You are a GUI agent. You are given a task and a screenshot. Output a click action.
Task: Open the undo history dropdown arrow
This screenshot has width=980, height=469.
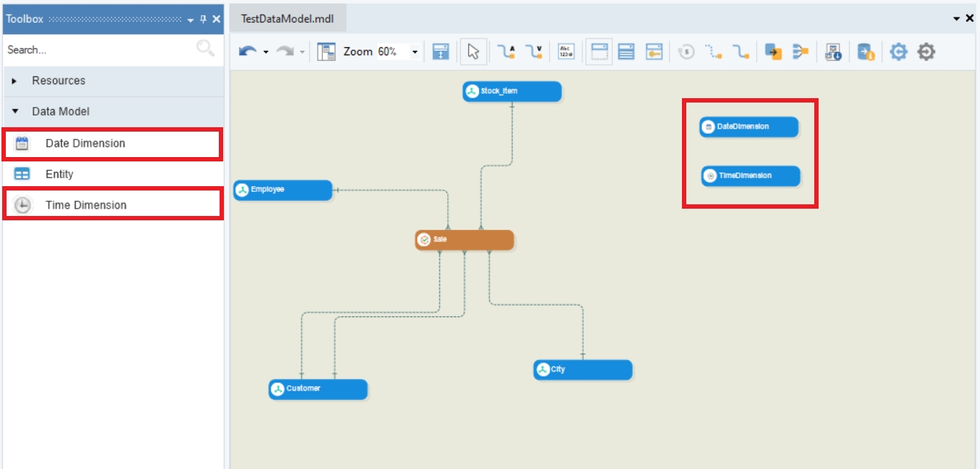click(266, 52)
